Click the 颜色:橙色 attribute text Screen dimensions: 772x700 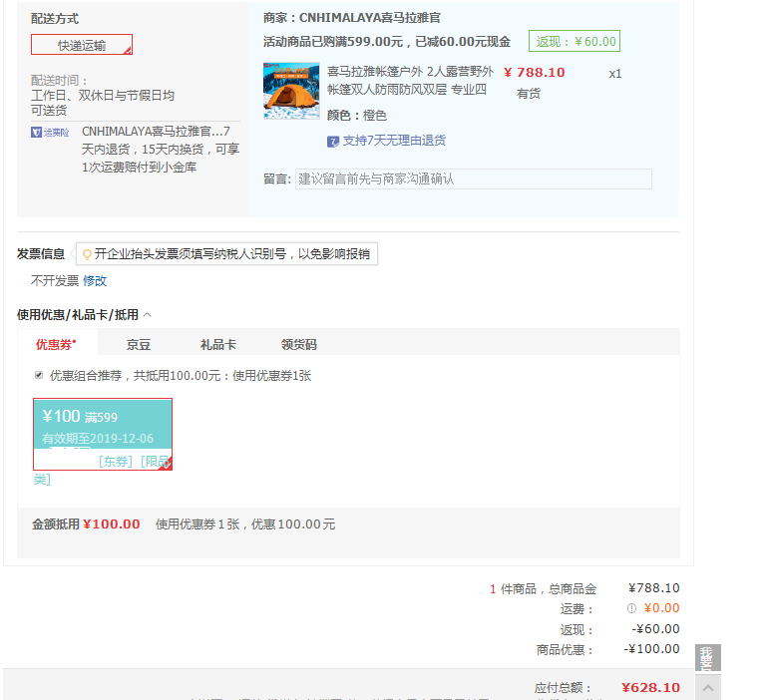pos(357,116)
